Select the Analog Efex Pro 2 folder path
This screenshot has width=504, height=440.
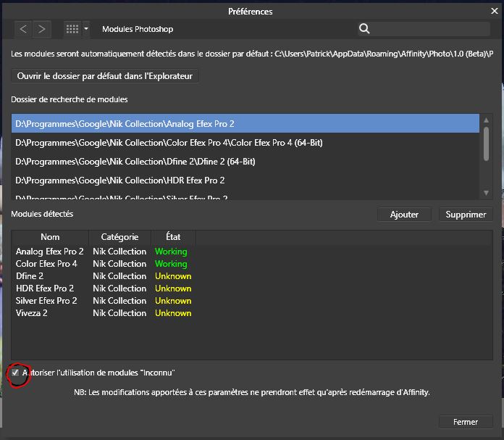pos(245,124)
